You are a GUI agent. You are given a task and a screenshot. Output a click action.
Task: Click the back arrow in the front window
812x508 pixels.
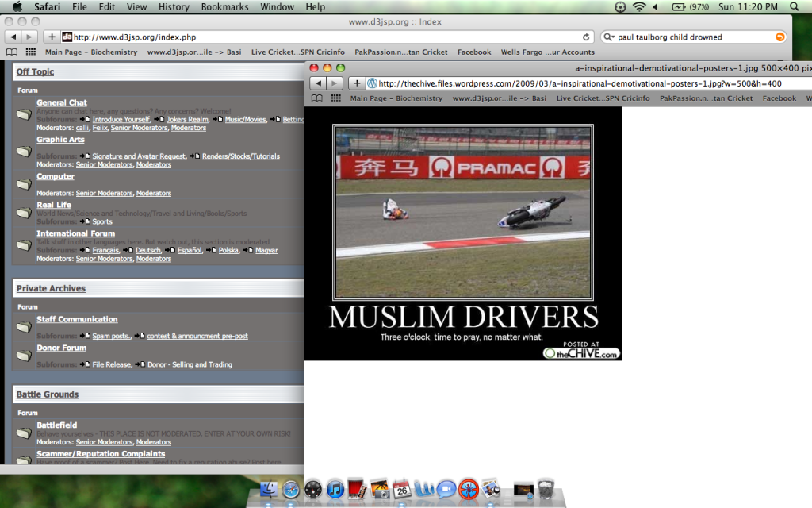click(x=316, y=83)
